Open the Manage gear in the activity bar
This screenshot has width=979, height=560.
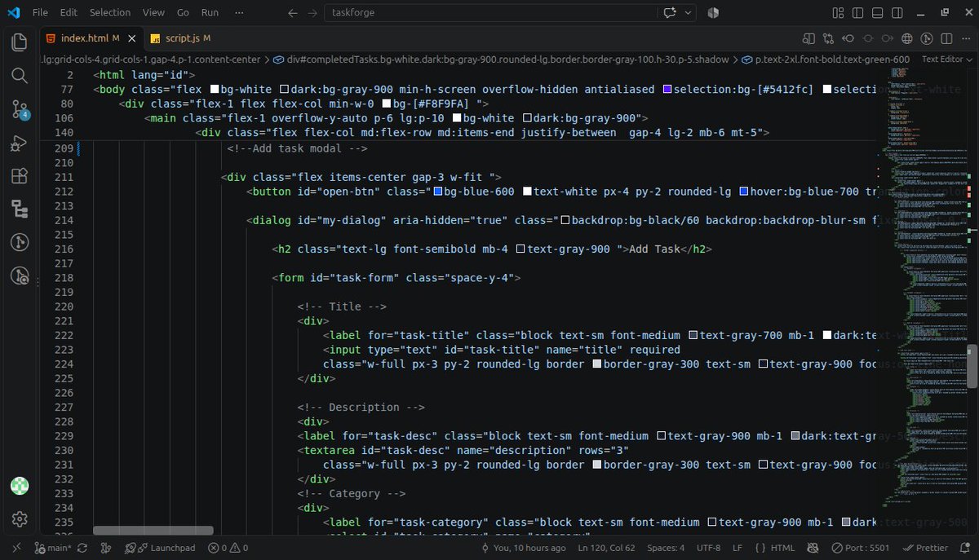pos(20,519)
